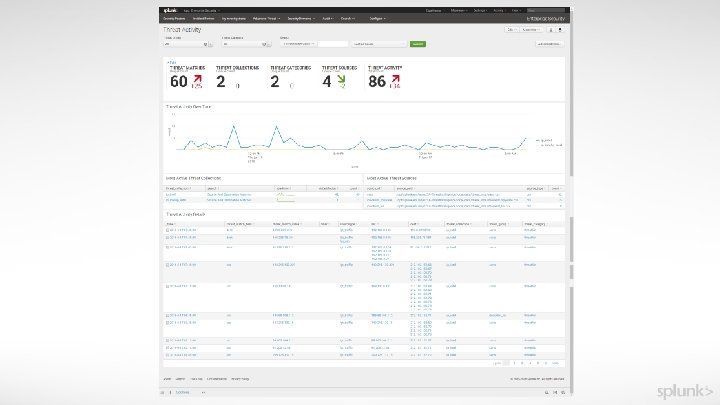The width and height of the screenshot is (720, 405).
Task: Click the red up arrow beside Threat Matches
Action: pyautogui.click(x=197, y=79)
